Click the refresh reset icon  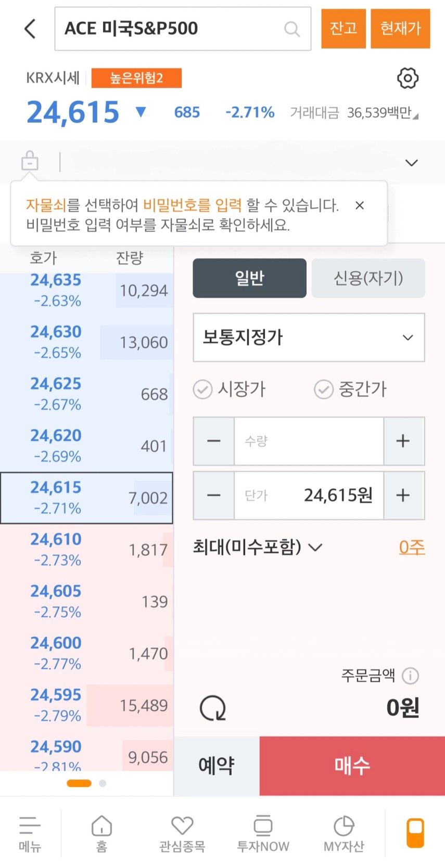pos(213,708)
